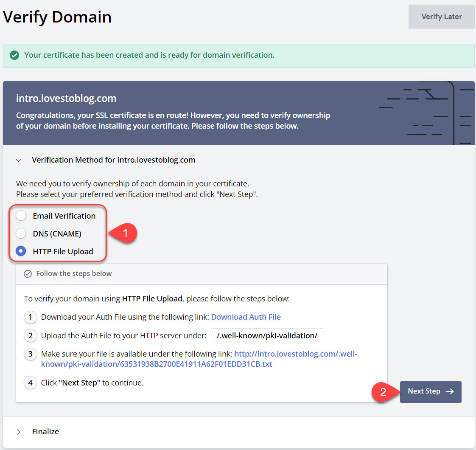Choose the DNS (CNAME) verification method
This screenshot has height=450, width=476.
pos(21,233)
